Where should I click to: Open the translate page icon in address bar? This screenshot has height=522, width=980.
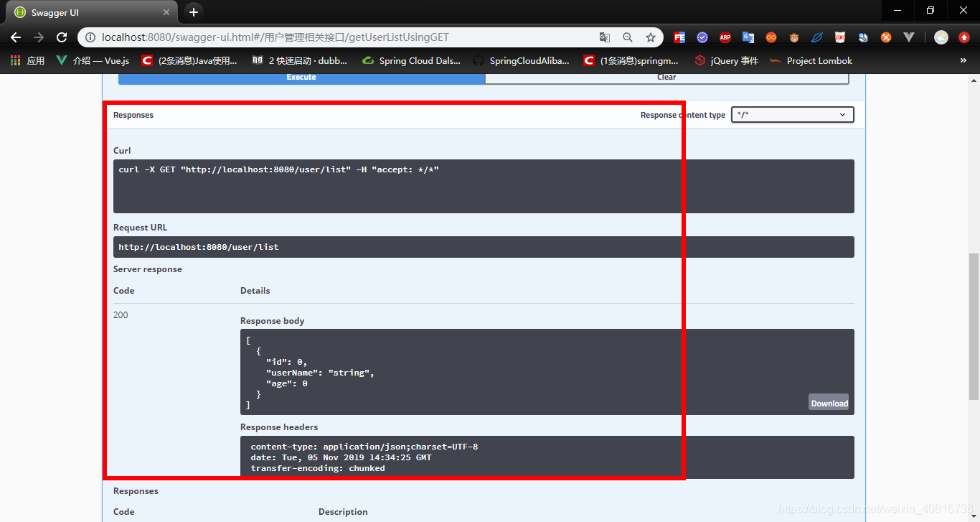(605, 37)
